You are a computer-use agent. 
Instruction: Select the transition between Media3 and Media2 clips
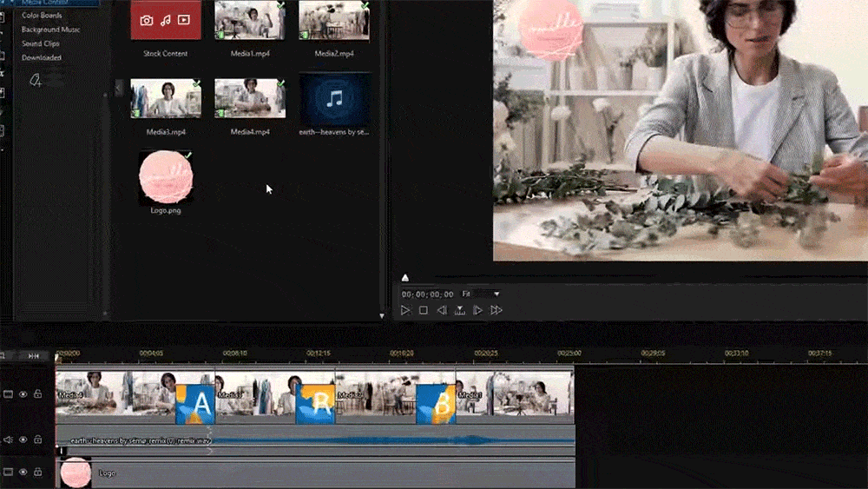315,404
